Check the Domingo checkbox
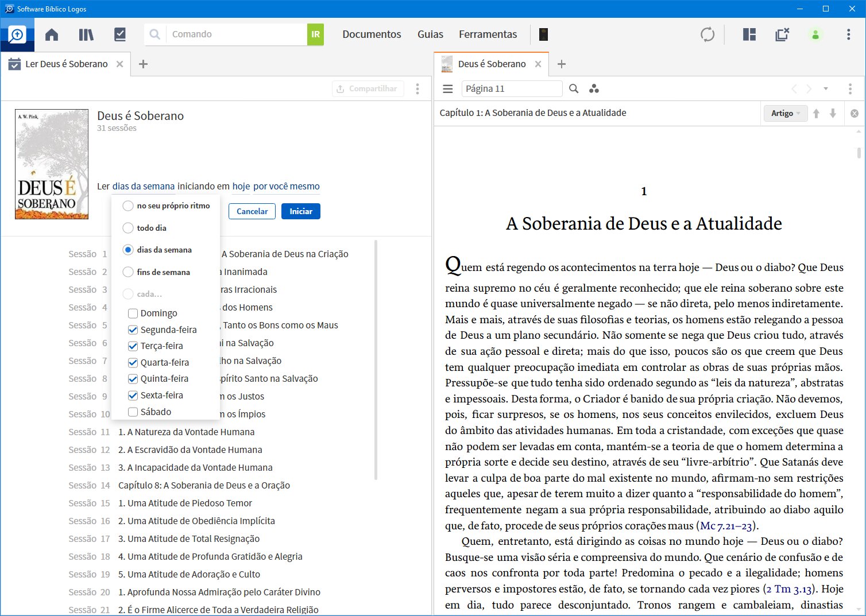This screenshot has width=866, height=616. [x=133, y=313]
